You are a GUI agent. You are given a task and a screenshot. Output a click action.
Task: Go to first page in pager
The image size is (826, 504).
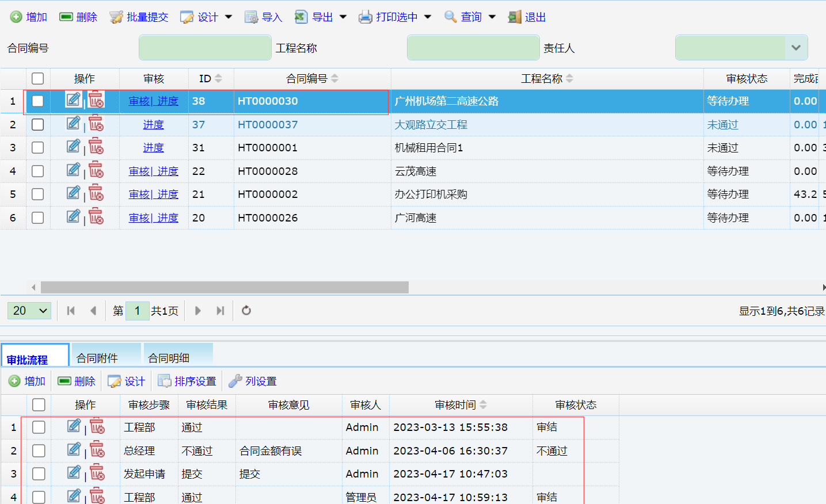(x=71, y=311)
